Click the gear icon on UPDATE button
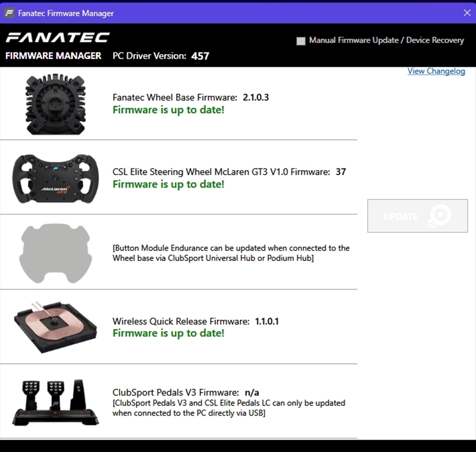476x452 pixels. coord(440,216)
